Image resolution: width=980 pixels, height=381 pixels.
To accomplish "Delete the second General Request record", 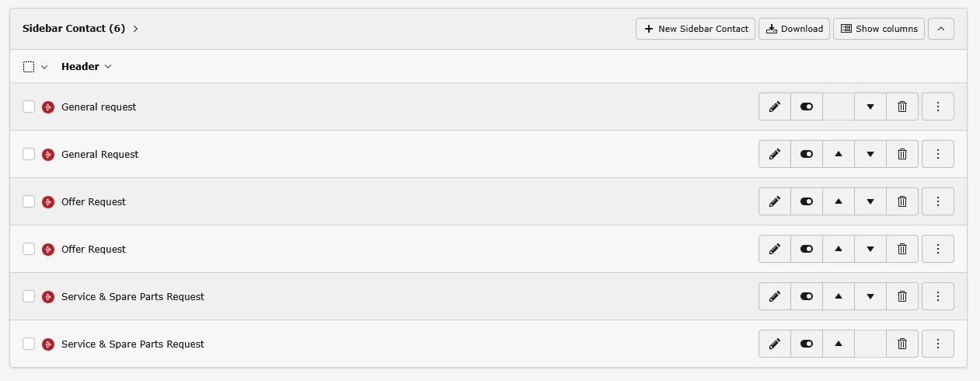I will [x=902, y=154].
